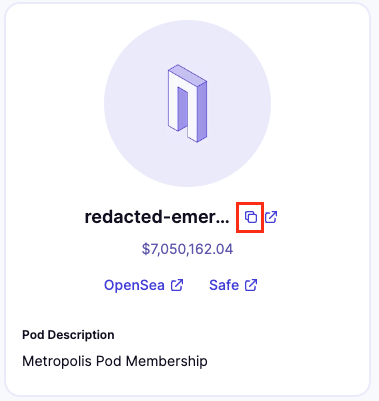Click the ellipsis ending the pod name
The width and height of the screenshot is (379, 401).
[223, 221]
